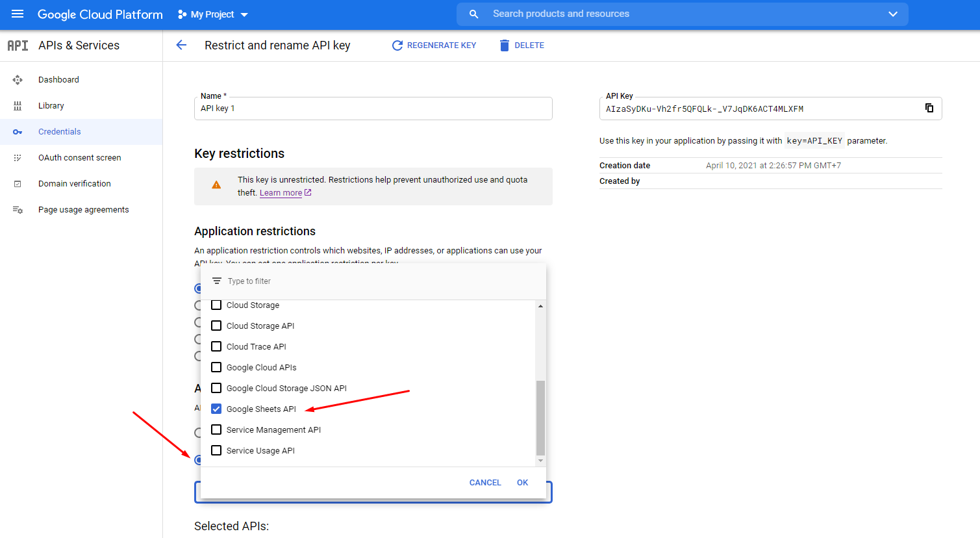This screenshot has height=538, width=980.
Task: Check the Cloud Storage API checkbox
Action: [x=216, y=326]
